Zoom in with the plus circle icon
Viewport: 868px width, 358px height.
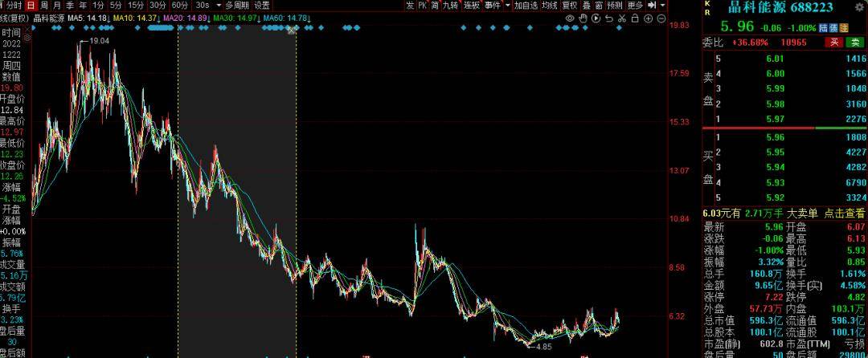point(649,18)
